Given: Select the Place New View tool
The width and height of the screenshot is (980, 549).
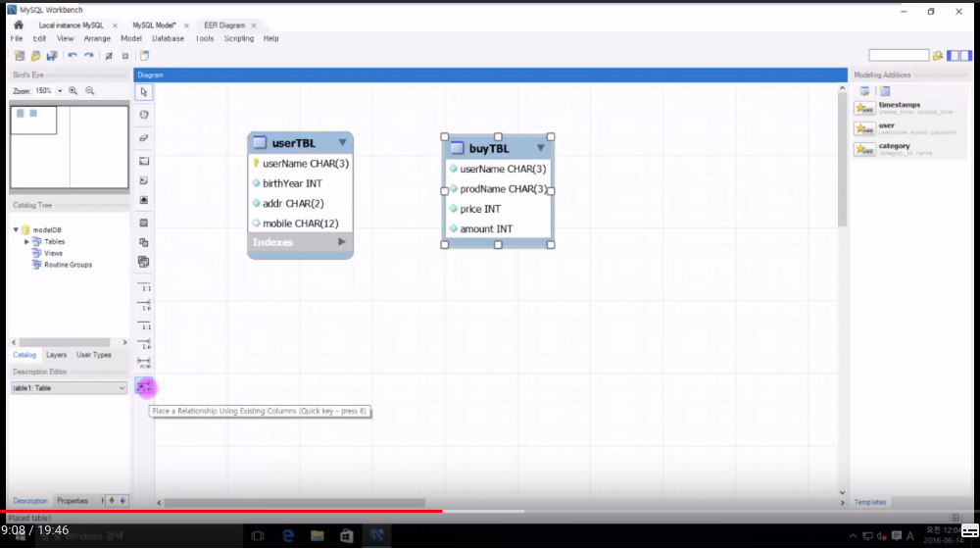Looking at the screenshot, I should click(x=144, y=242).
